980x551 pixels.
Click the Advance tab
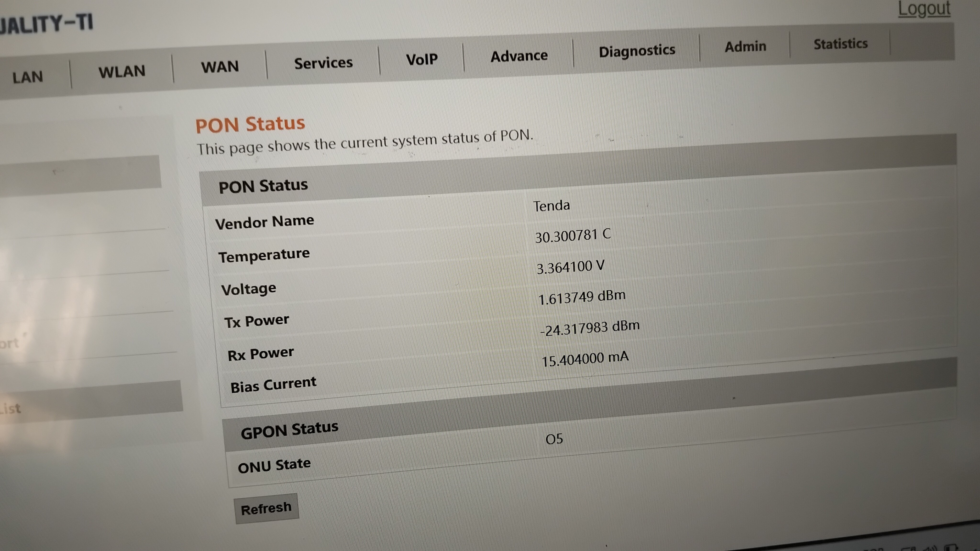pos(519,56)
